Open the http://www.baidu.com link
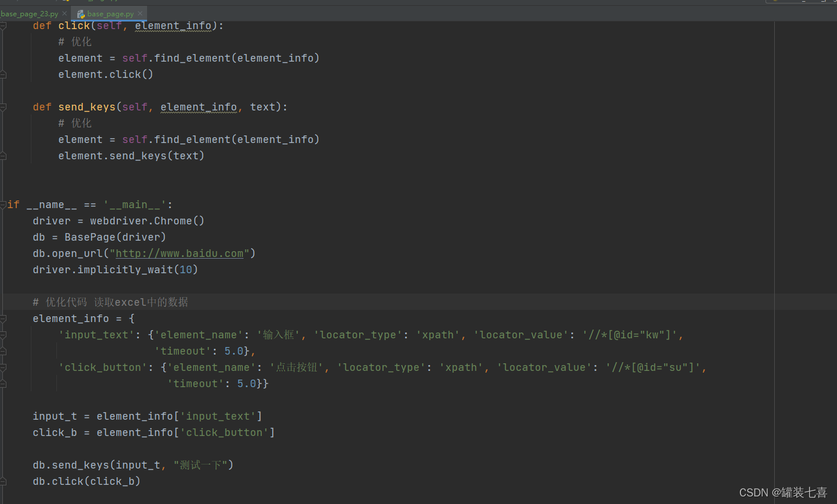This screenshot has width=837, height=504. click(180, 253)
